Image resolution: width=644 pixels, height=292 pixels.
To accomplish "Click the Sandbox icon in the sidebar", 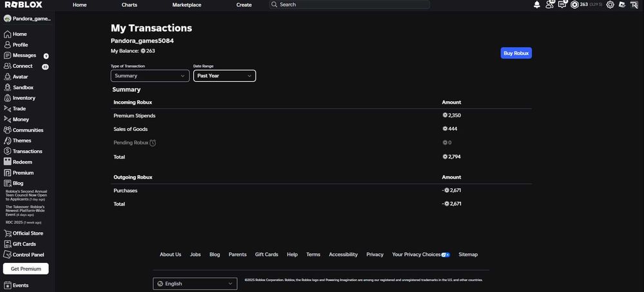I will click(7, 87).
